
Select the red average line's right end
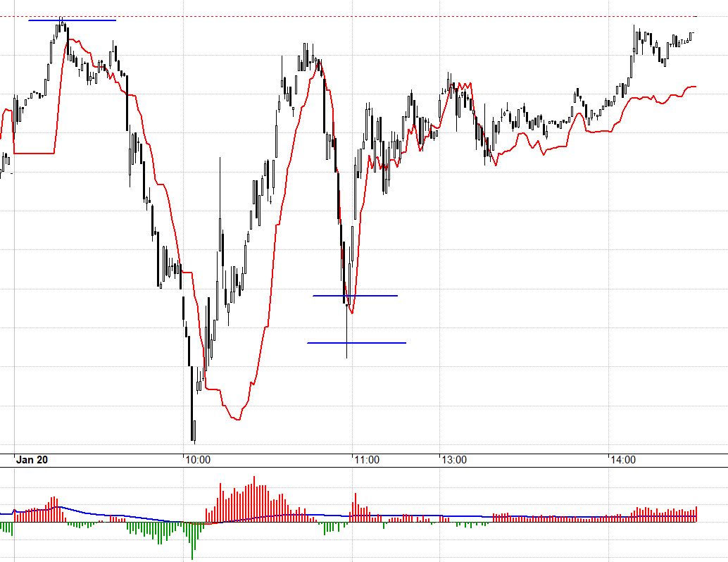tap(694, 87)
